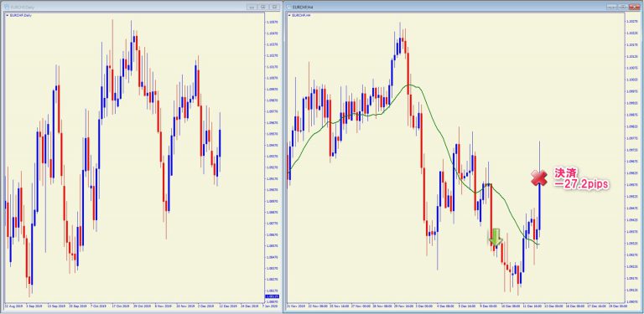This screenshot has width=644, height=314.
Task: Click the black current price label on Daily scale
Action: [273, 296]
